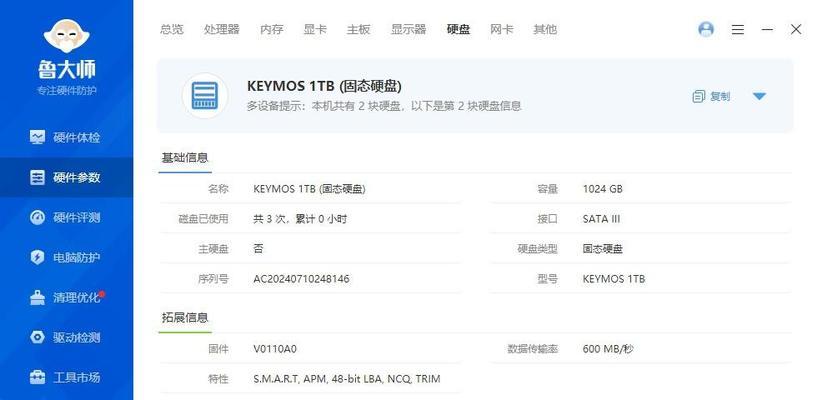
Task: Switch to the 网卡 tab
Action: (x=502, y=30)
